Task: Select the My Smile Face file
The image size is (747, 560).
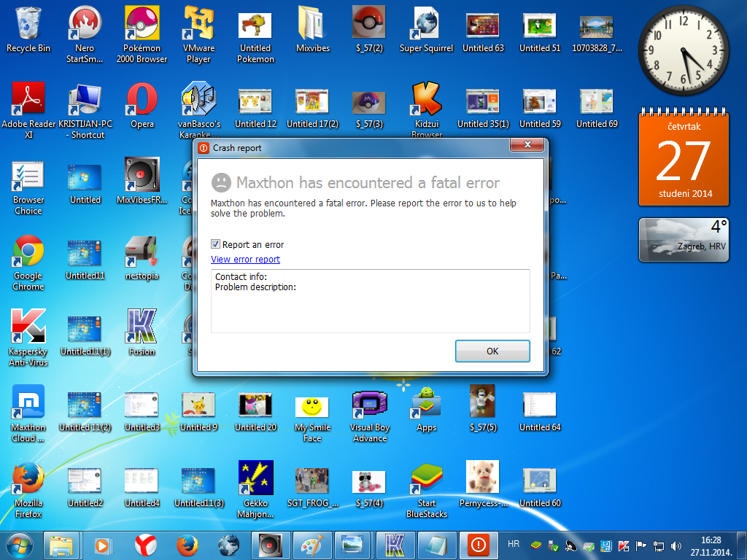Action: point(312,418)
